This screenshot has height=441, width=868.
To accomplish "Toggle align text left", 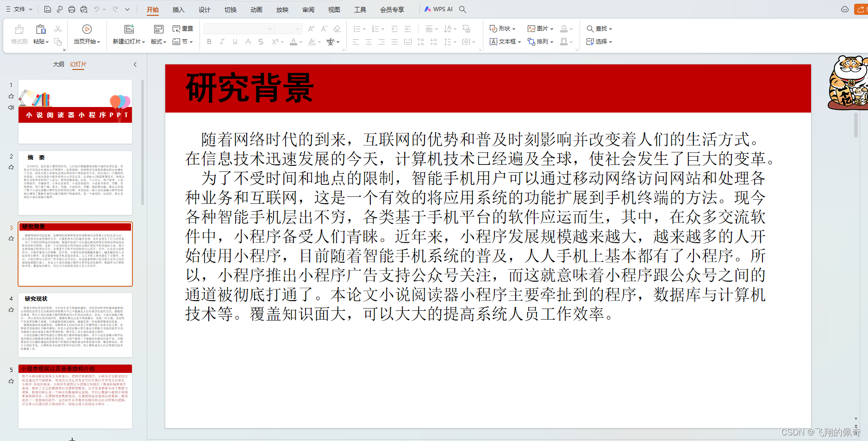I will coord(356,42).
